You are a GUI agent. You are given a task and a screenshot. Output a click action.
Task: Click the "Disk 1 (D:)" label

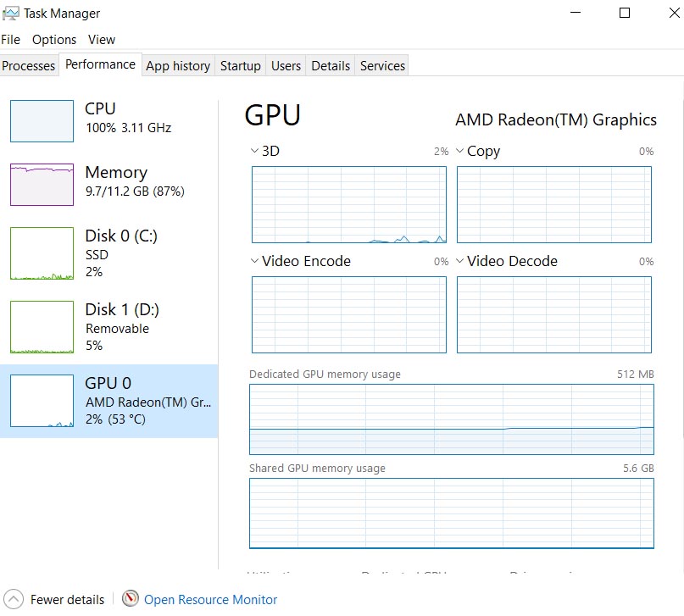122,309
